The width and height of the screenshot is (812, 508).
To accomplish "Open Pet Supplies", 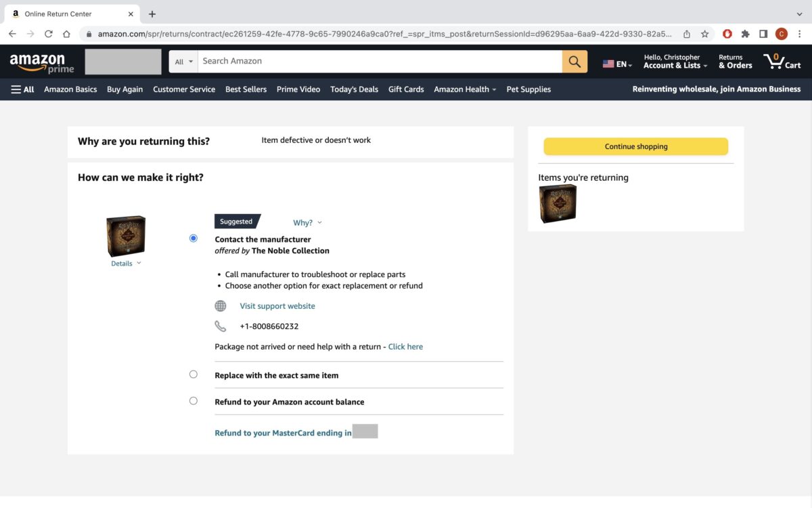I will pos(528,89).
